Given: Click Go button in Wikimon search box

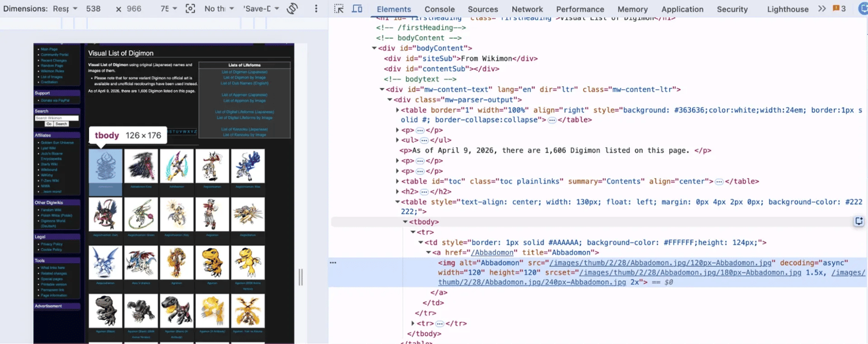Looking at the screenshot, I should pos(49,124).
